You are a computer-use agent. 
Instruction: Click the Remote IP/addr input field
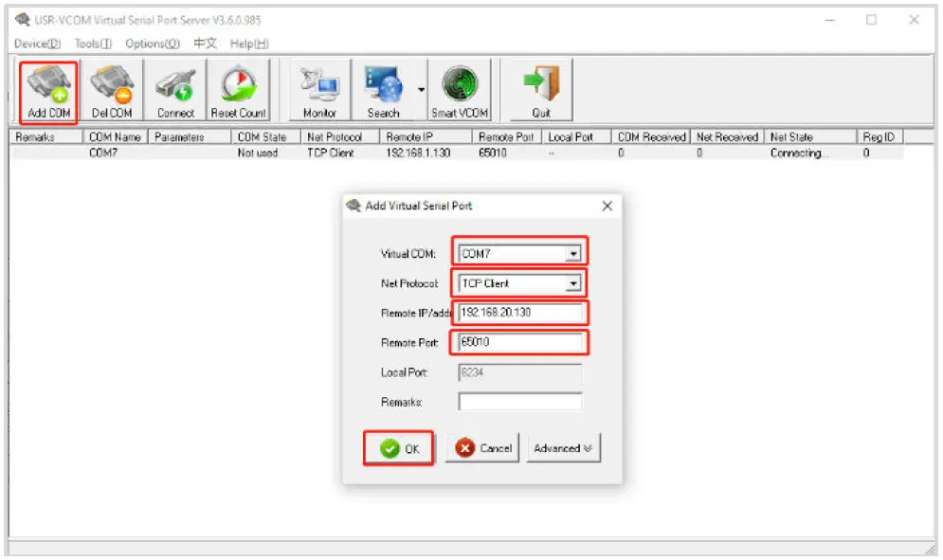coord(519,313)
